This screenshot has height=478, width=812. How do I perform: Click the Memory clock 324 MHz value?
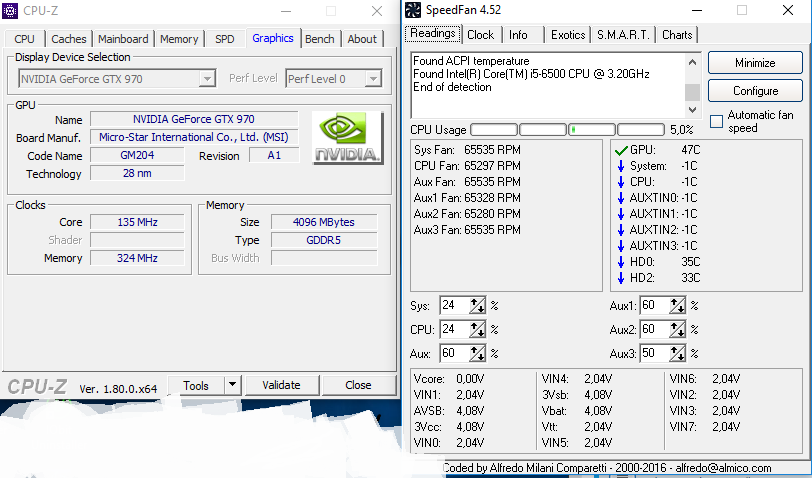click(x=137, y=258)
